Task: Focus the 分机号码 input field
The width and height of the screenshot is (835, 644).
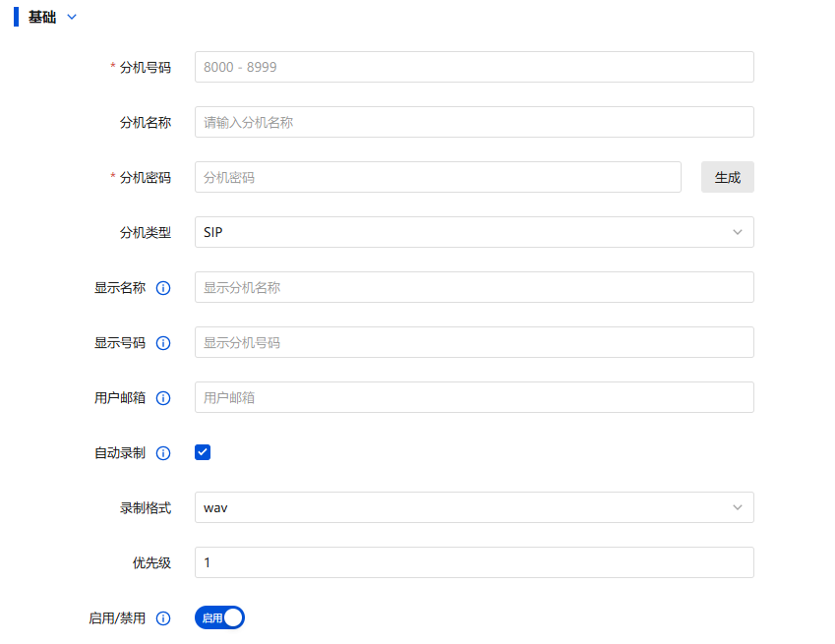Action: (474, 67)
